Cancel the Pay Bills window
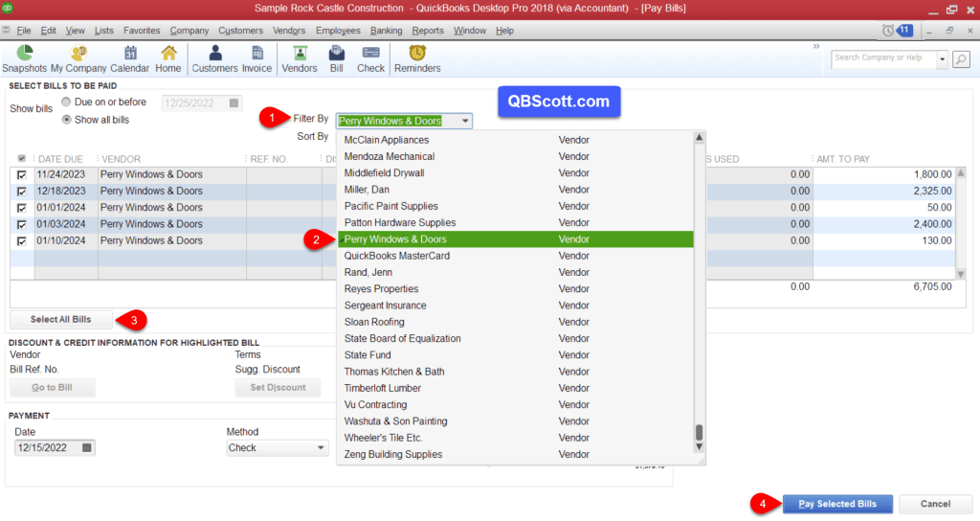 tap(935, 504)
